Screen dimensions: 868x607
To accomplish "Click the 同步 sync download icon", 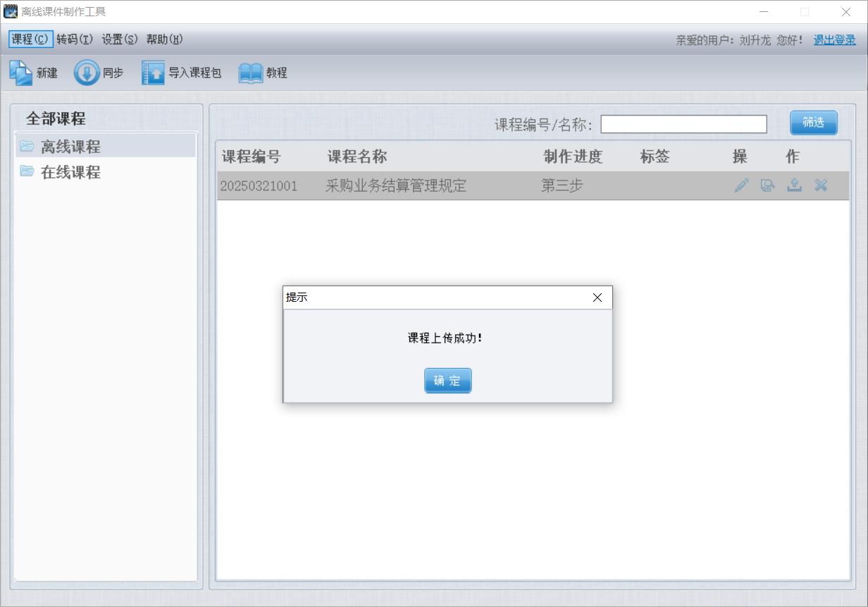I will 87,73.
